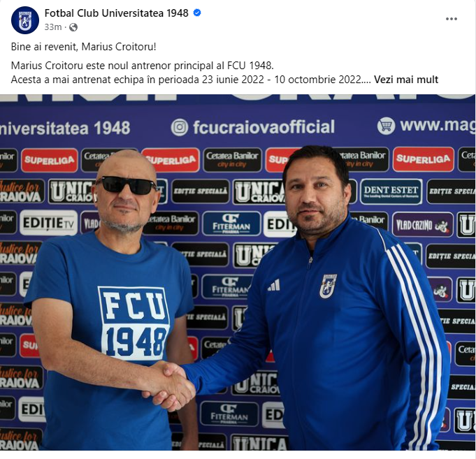The image size is (476, 459).
Task: Click the shopping cart icon on banner
Action: click(386, 125)
